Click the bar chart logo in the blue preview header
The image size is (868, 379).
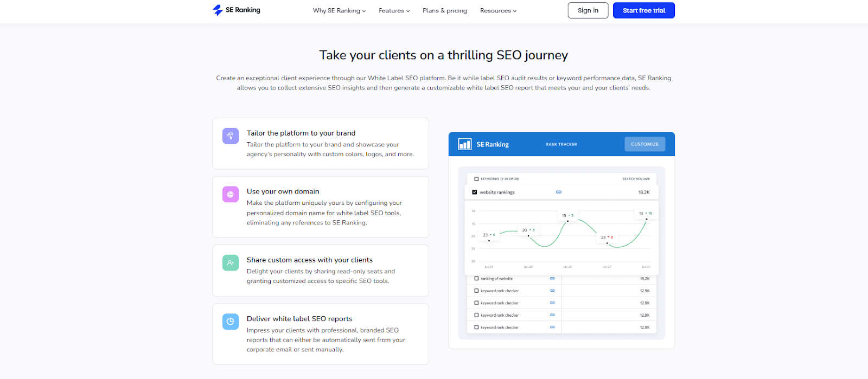point(465,144)
